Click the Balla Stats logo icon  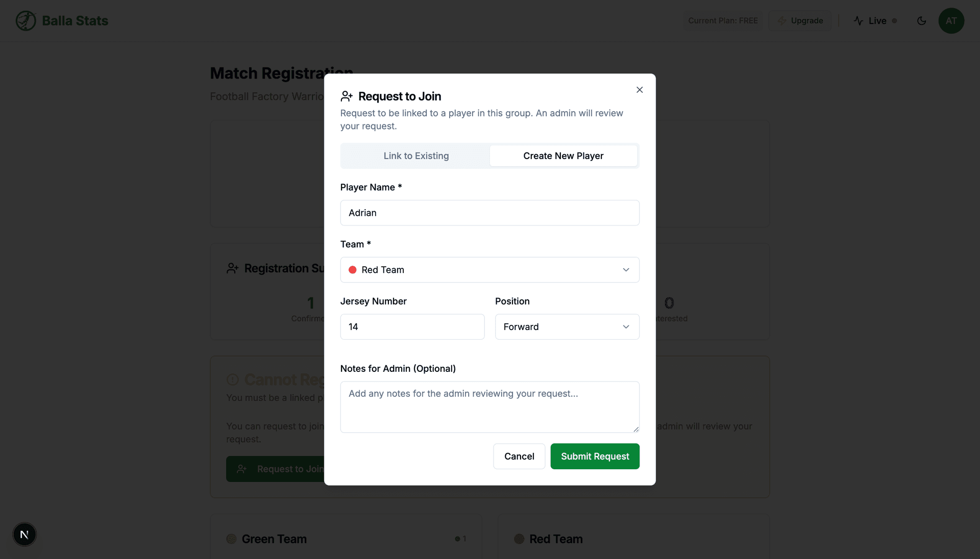click(26, 21)
